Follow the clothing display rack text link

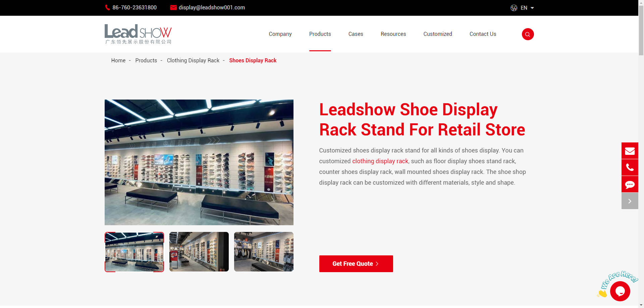pos(380,161)
